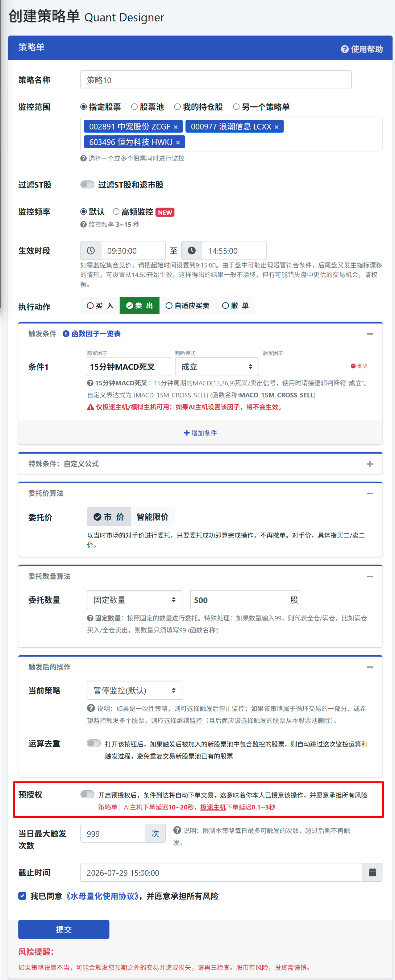This screenshot has width=395, height=980.
Task: Choose 撤单 execution action
Action: point(235,306)
